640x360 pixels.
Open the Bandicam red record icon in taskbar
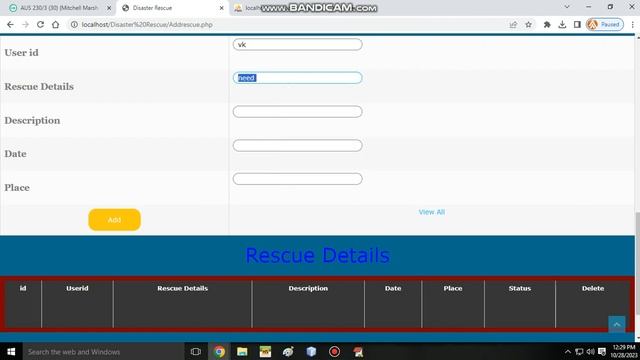coord(334,351)
